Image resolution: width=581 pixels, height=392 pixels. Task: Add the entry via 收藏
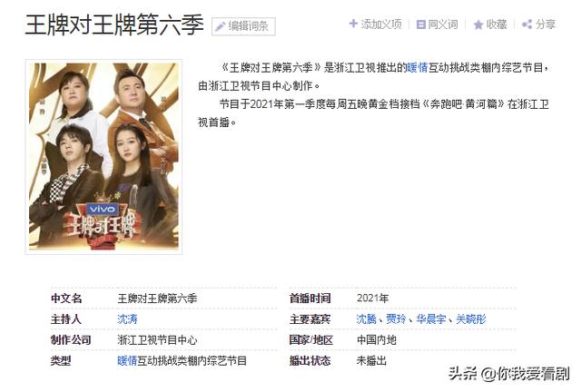click(490, 24)
